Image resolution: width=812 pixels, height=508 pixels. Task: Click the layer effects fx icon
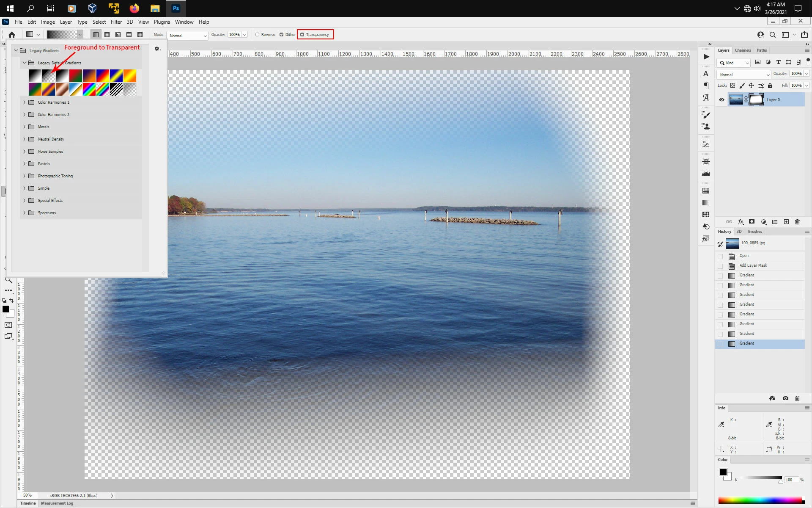point(741,222)
